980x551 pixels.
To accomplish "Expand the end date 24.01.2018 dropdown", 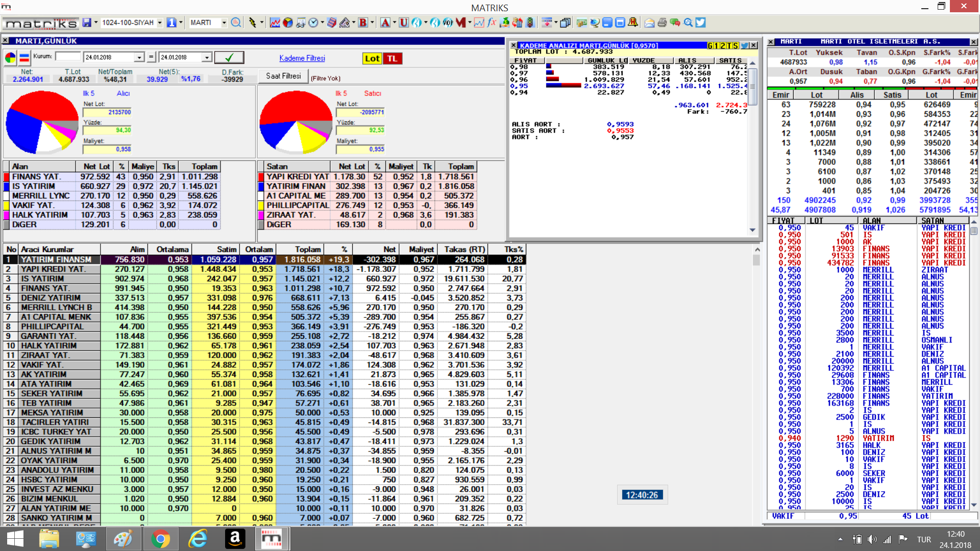I will (207, 58).
